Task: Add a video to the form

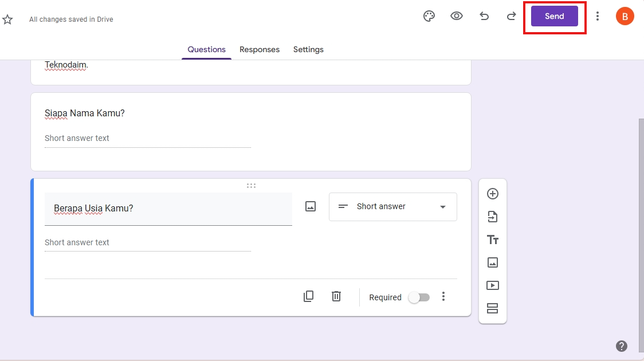Action: click(493, 285)
